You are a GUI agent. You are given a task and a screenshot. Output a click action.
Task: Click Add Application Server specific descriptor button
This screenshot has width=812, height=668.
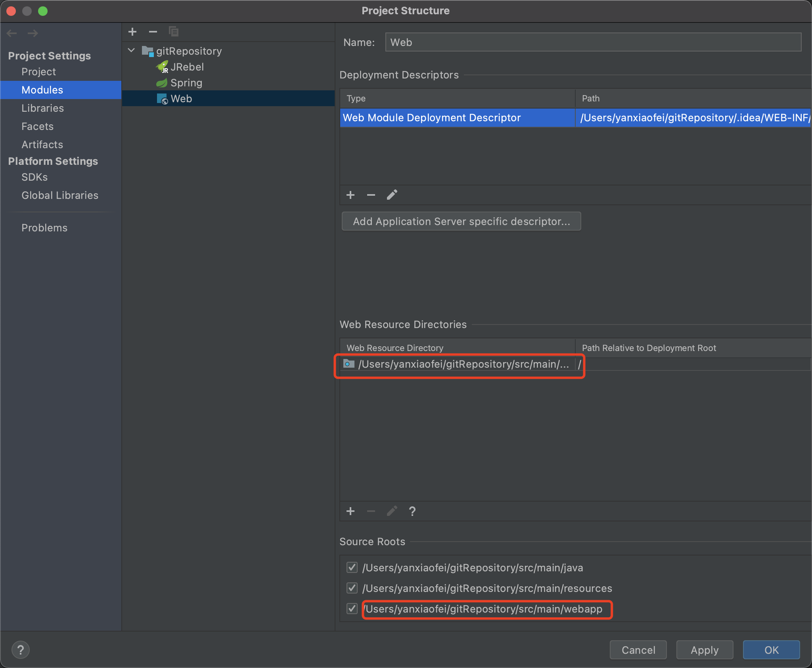point(461,221)
